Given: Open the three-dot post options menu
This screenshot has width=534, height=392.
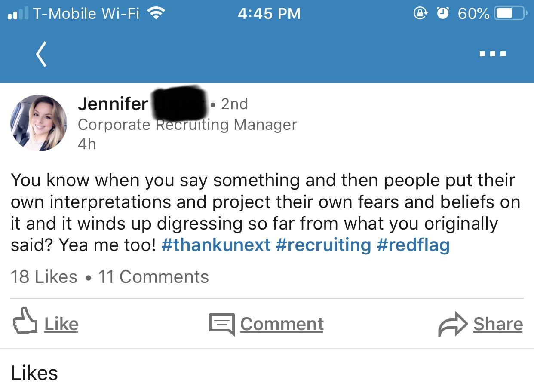Looking at the screenshot, I should pyautogui.click(x=493, y=53).
